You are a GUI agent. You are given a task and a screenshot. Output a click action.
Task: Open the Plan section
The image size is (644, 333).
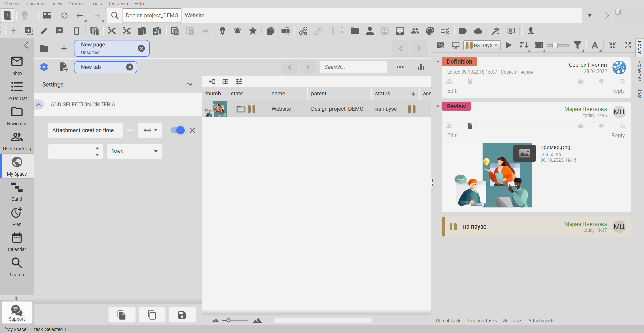(x=17, y=217)
